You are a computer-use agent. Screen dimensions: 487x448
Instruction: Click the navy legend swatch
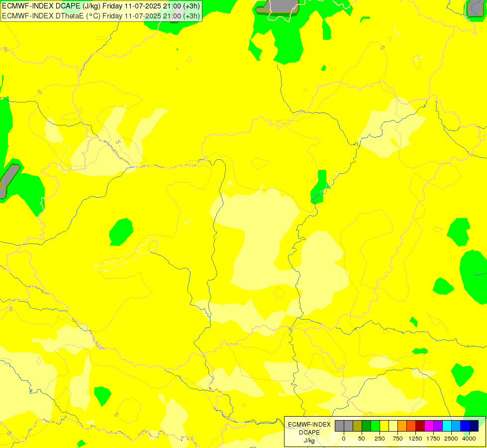(474, 426)
